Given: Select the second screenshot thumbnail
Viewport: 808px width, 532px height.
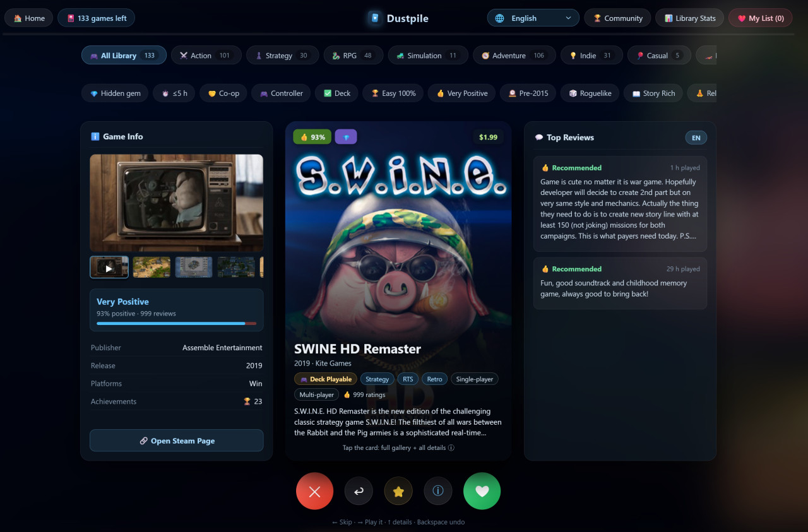Looking at the screenshot, I should click(151, 267).
